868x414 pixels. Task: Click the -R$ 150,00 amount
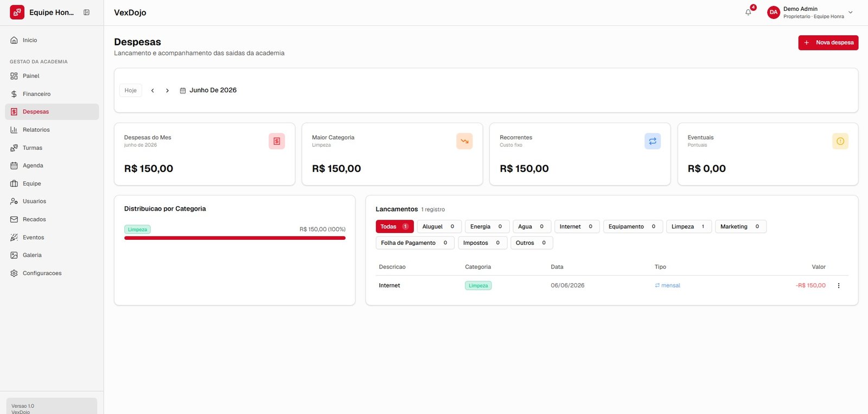coord(810,285)
